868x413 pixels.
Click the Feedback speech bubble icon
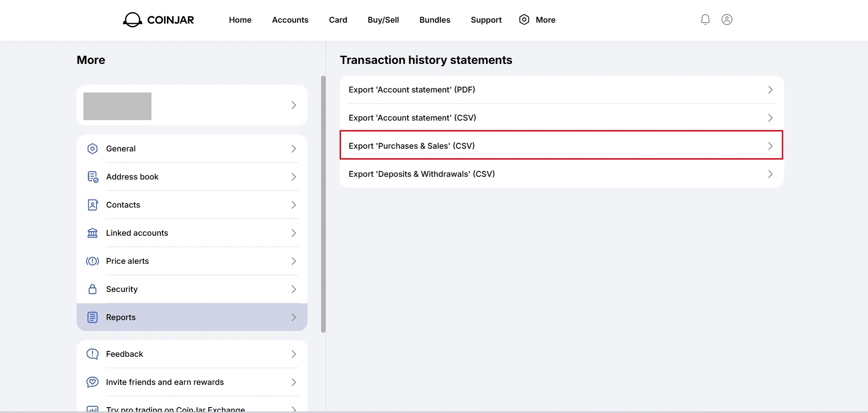tap(93, 354)
